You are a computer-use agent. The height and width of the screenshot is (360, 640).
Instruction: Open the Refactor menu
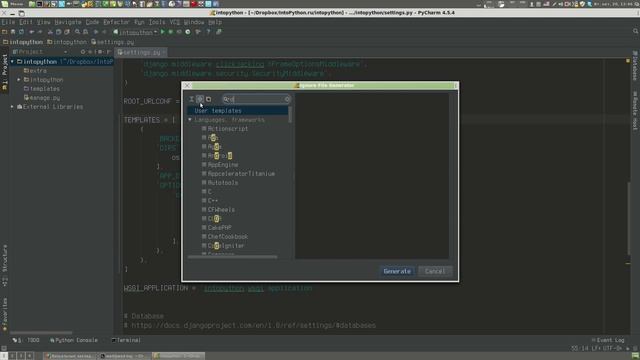coord(116,22)
